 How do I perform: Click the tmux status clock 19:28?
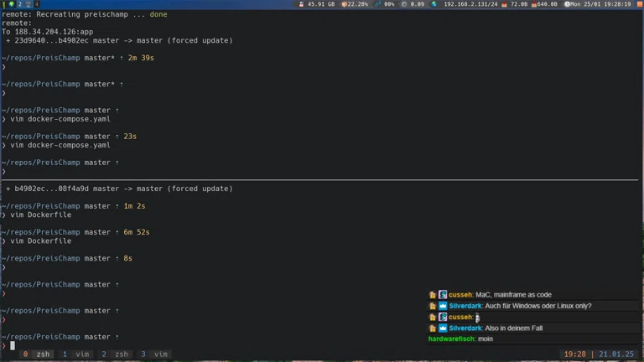(x=574, y=354)
